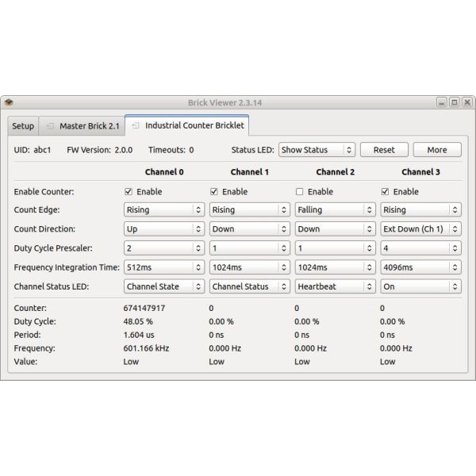Open Channel 2 Count Direction dropdown
This screenshot has height=476, width=476.
[335, 229]
